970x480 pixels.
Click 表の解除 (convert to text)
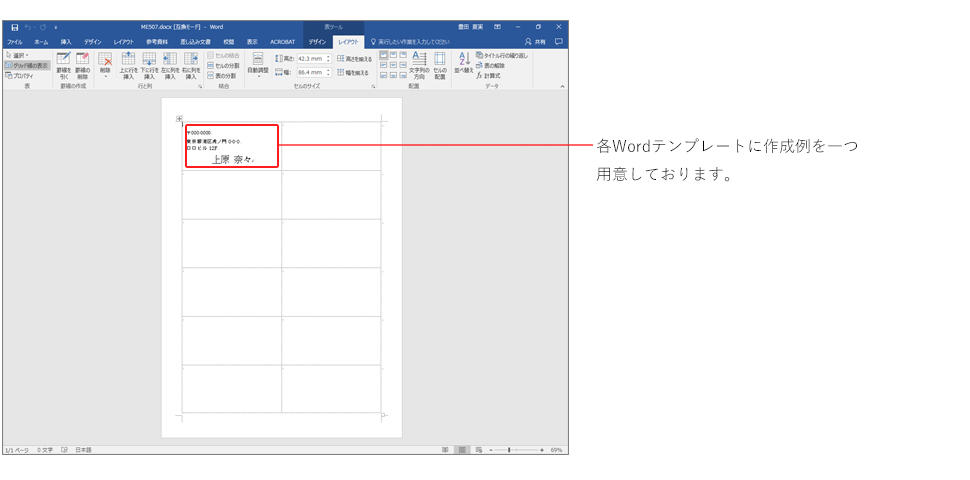pos(491,65)
